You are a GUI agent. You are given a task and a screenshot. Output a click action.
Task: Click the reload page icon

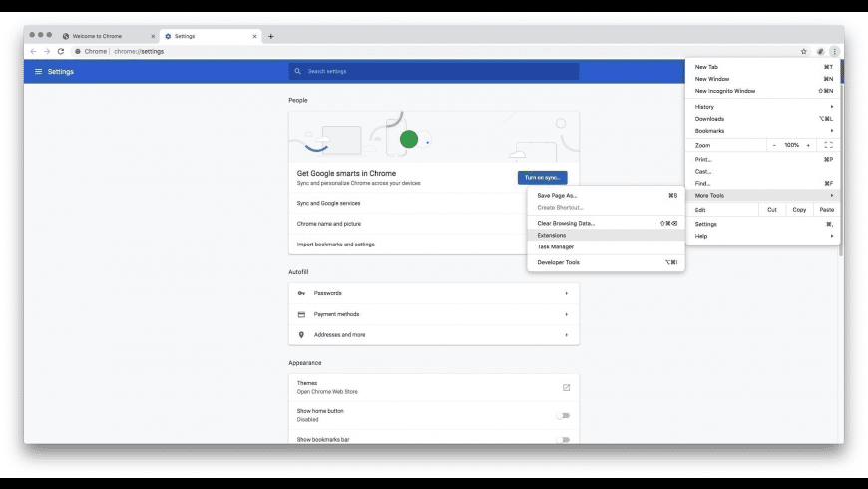(x=61, y=51)
